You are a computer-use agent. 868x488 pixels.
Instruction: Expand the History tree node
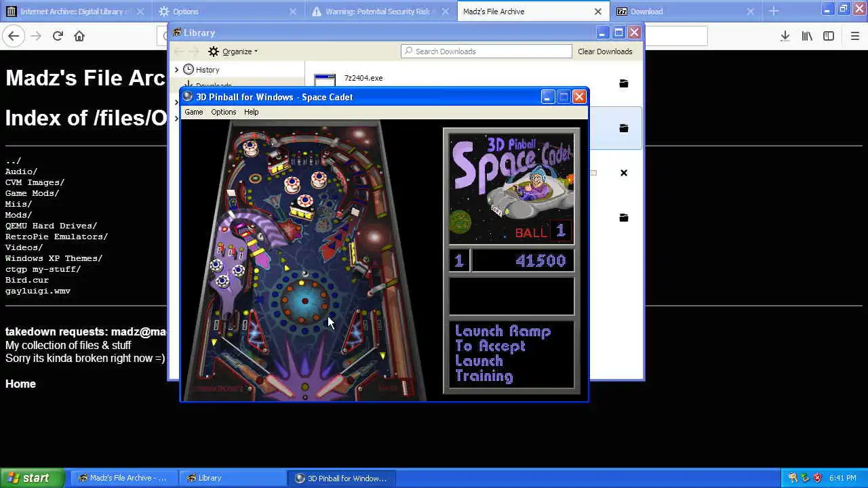tap(176, 70)
